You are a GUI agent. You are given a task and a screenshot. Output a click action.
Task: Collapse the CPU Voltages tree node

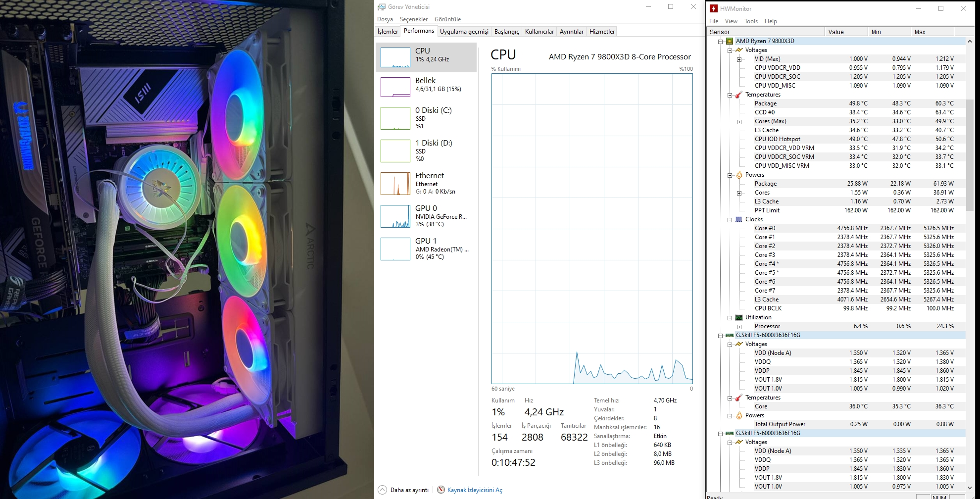coord(730,50)
